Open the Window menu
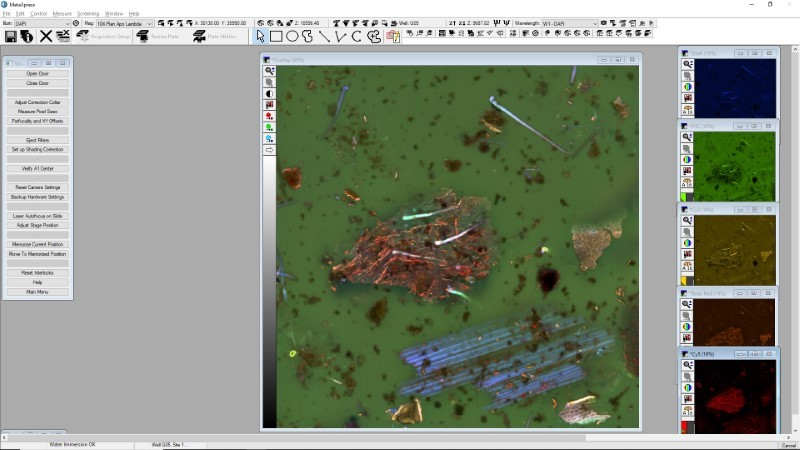800x450 pixels. pyautogui.click(x=114, y=14)
